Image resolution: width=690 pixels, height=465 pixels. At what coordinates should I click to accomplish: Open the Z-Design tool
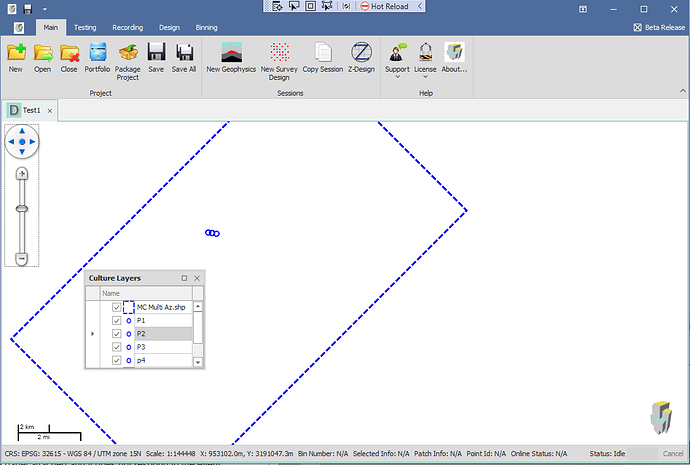pyautogui.click(x=361, y=53)
